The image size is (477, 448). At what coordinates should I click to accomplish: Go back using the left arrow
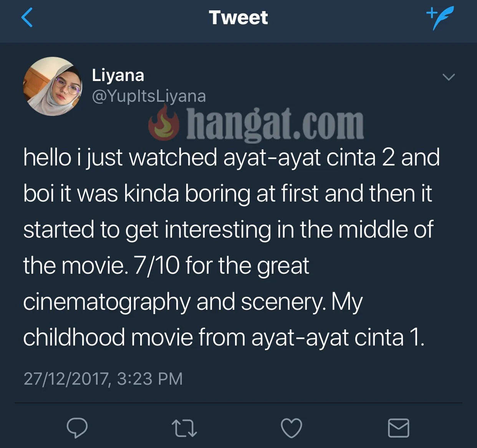point(27,18)
